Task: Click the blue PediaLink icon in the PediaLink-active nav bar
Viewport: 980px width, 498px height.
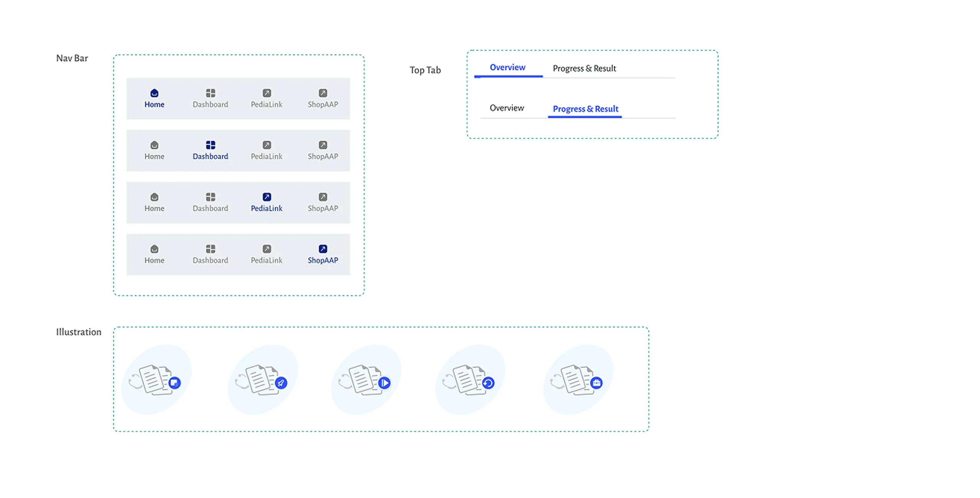Action: coord(267,197)
